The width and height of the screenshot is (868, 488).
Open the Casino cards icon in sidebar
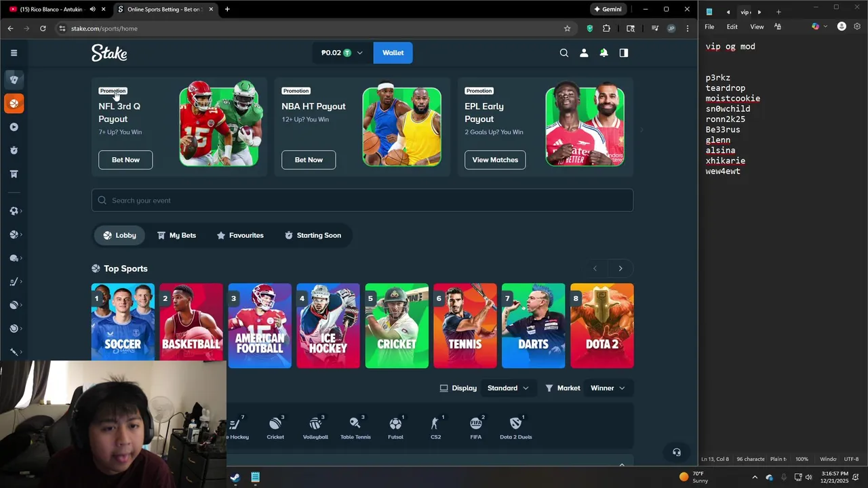14,79
